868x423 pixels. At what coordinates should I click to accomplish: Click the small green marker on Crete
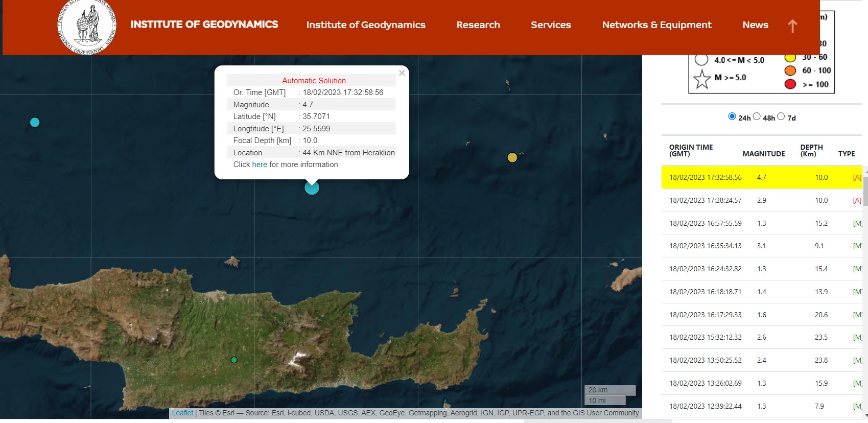tap(234, 360)
